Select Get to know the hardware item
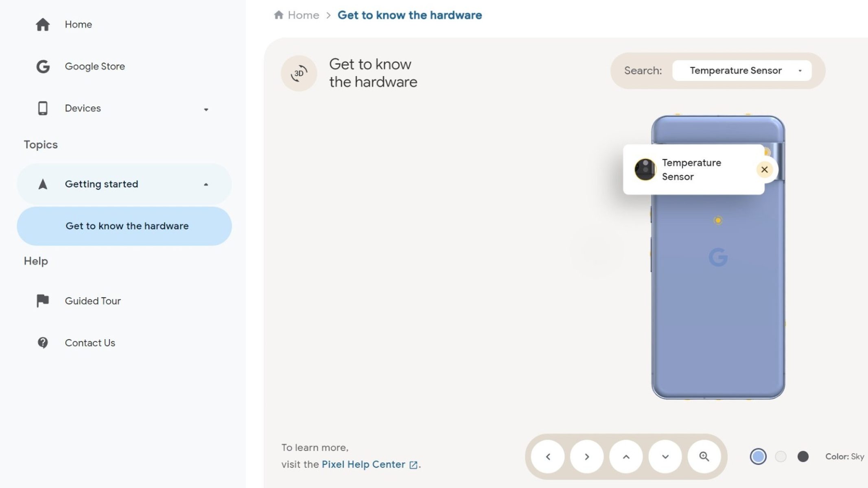The height and width of the screenshot is (488, 868). point(124,226)
